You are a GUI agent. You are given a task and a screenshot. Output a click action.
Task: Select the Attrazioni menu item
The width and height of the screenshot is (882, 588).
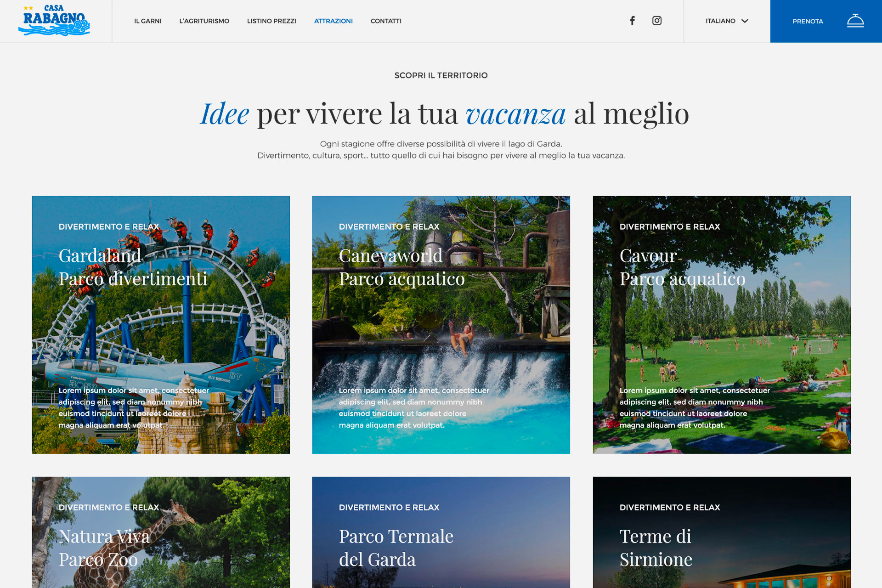pyautogui.click(x=334, y=21)
